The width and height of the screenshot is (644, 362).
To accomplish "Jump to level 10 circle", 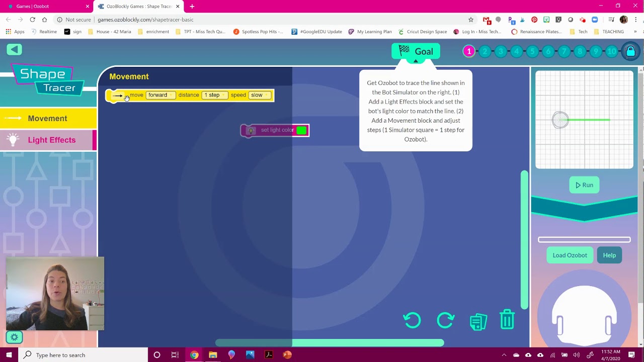I will click(611, 51).
